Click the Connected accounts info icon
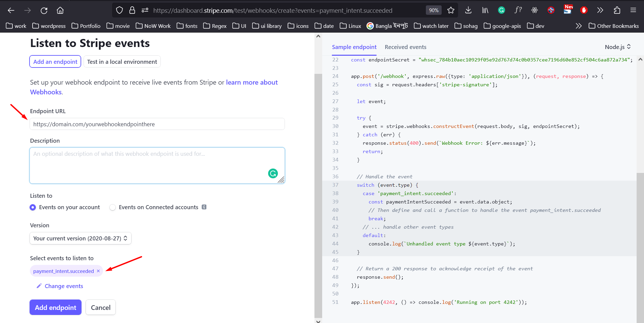The image size is (644, 323). (x=204, y=207)
